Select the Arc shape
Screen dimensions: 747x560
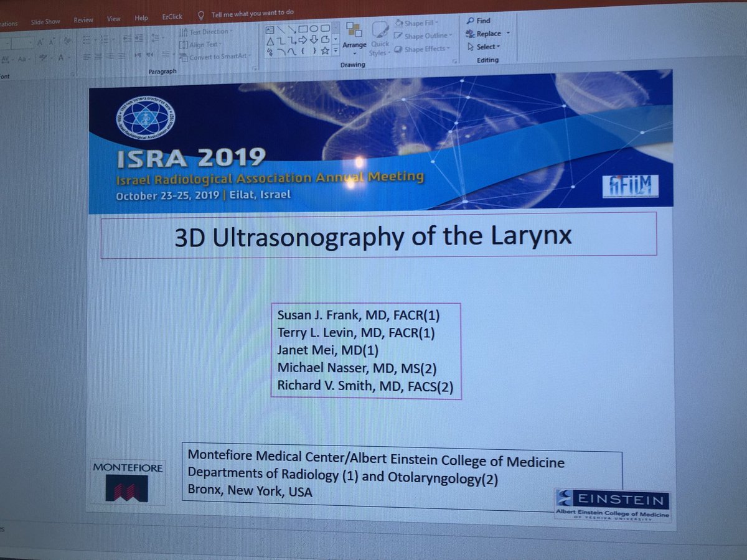pos(281,52)
